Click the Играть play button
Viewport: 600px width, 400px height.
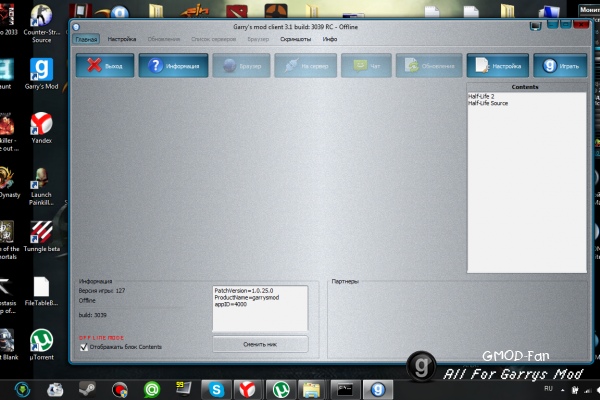point(560,66)
